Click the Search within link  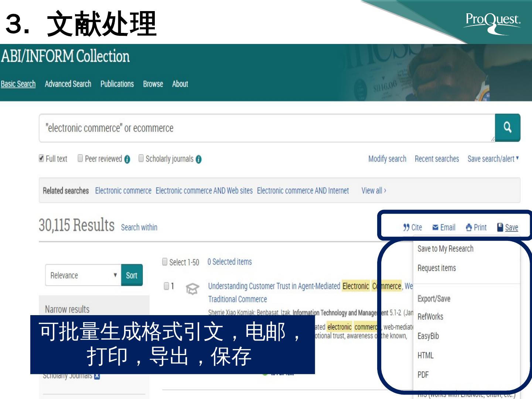tap(139, 227)
